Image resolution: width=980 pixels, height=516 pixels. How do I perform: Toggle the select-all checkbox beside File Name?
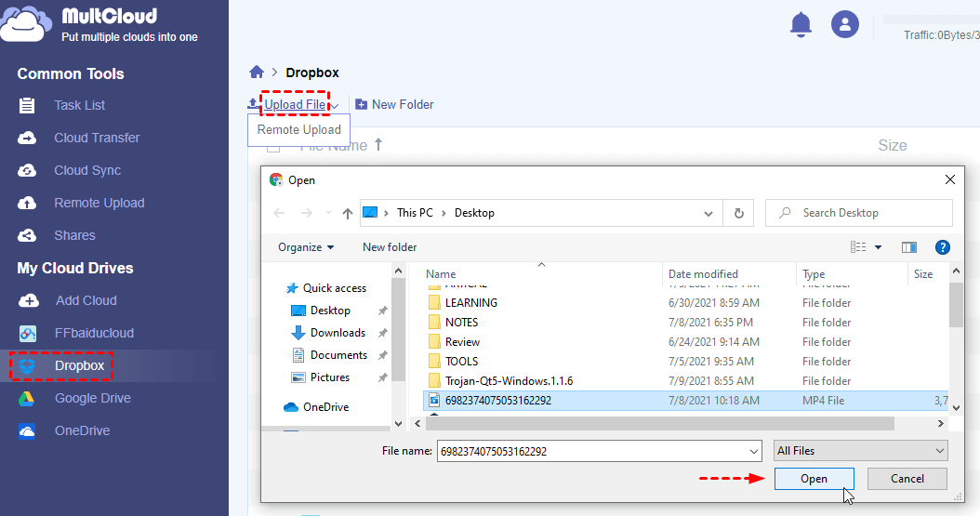pyautogui.click(x=273, y=148)
